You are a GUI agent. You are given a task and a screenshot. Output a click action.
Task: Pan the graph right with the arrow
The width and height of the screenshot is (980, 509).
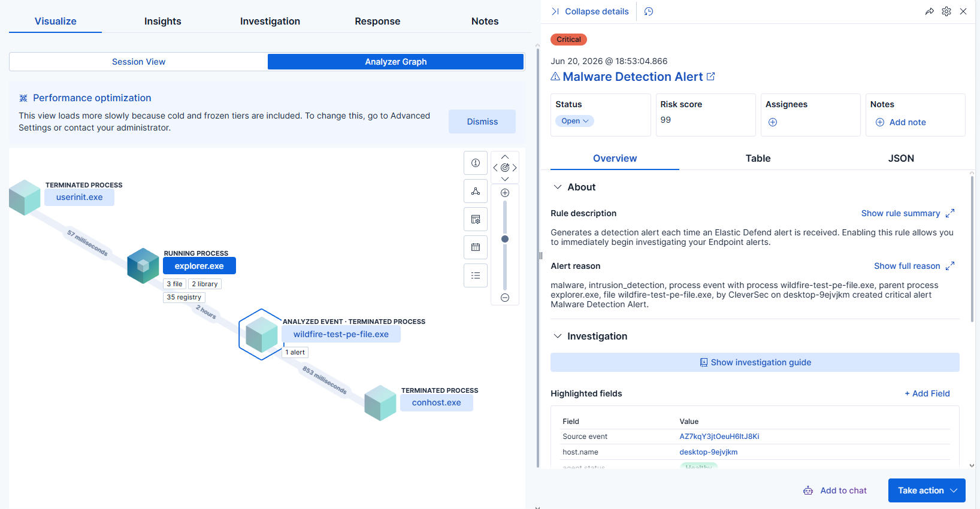pyautogui.click(x=515, y=168)
